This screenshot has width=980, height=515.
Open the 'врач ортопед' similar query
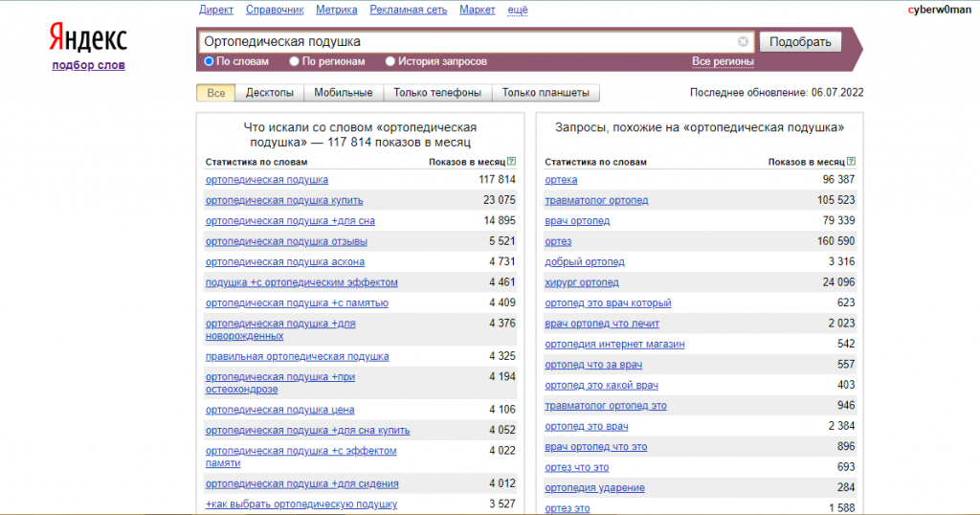click(577, 221)
